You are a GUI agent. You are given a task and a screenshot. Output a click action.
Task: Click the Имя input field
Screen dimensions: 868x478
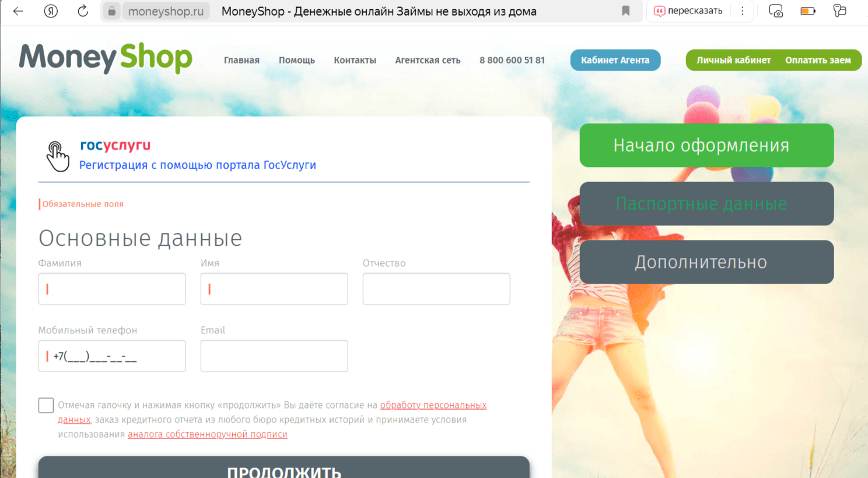pyautogui.click(x=274, y=289)
